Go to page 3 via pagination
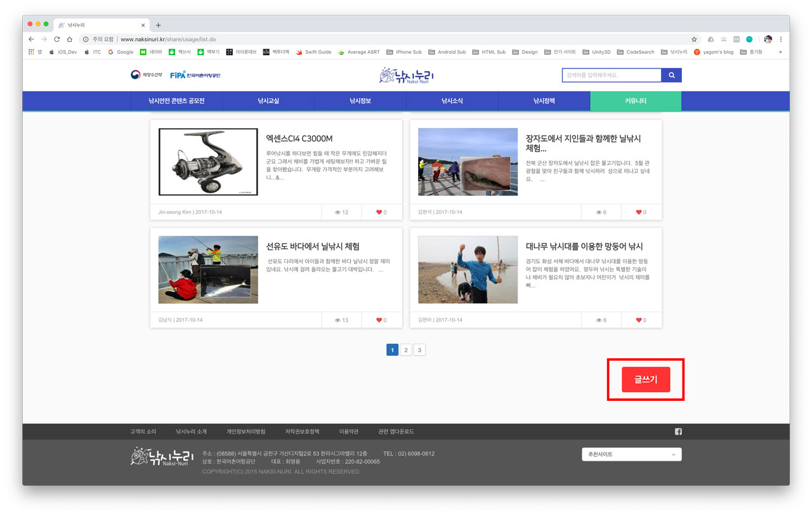Screen dimensions: 812x515 [419, 349]
